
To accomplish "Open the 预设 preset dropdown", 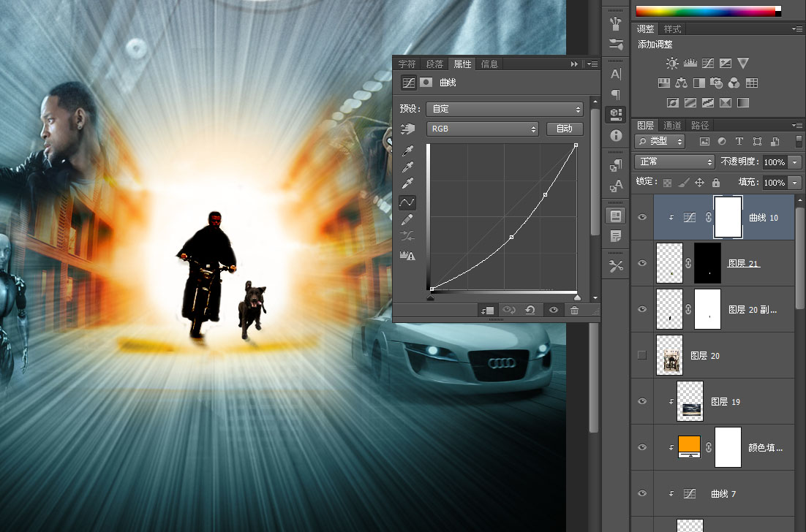I will coord(505,109).
